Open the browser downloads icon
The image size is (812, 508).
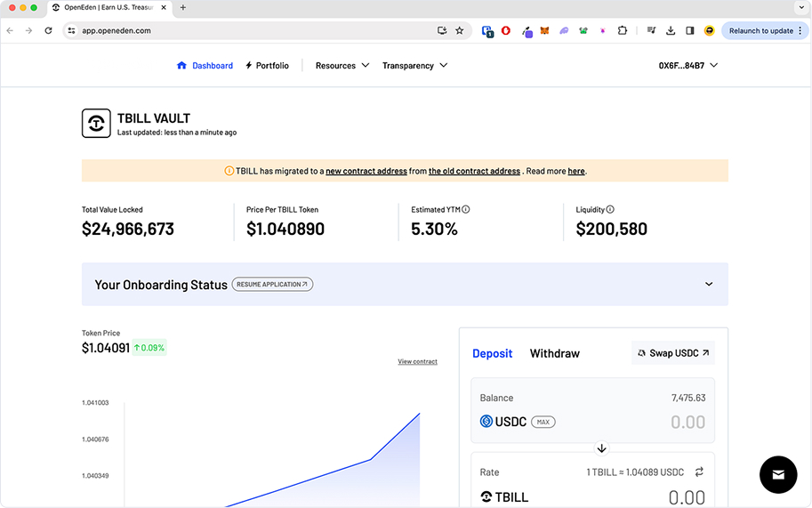pyautogui.click(x=671, y=30)
